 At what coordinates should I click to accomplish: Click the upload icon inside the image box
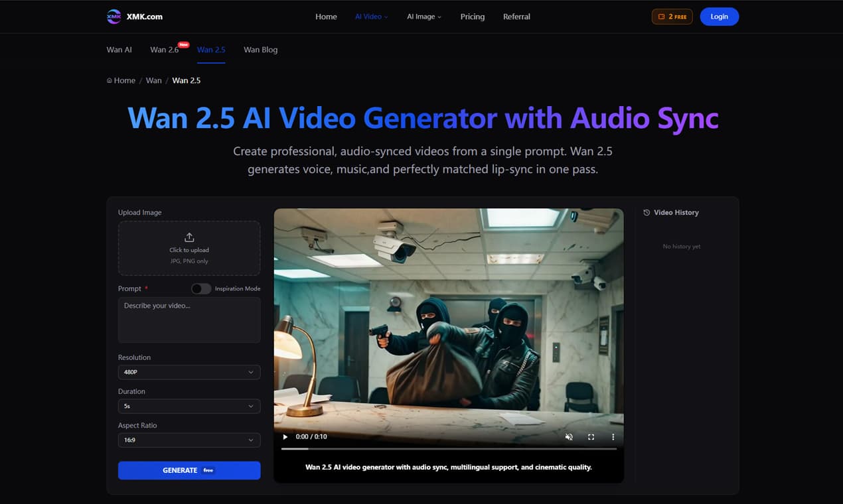click(189, 237)
